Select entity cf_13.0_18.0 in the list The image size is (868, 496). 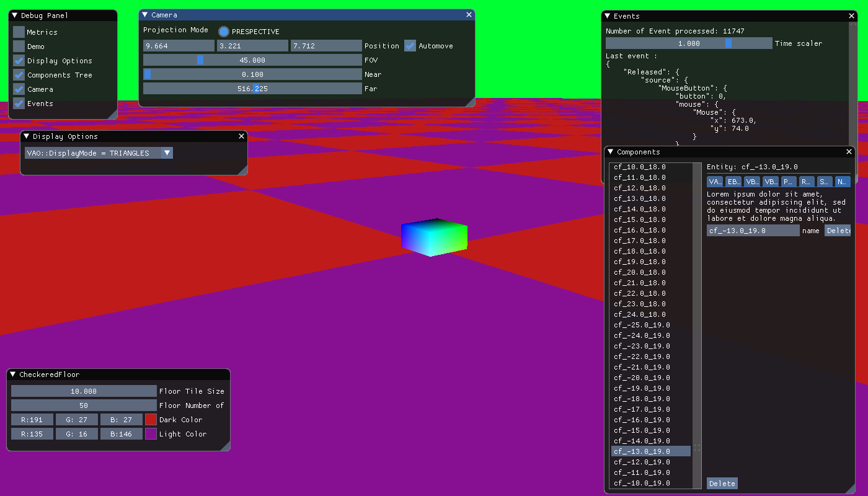(651, 198)
